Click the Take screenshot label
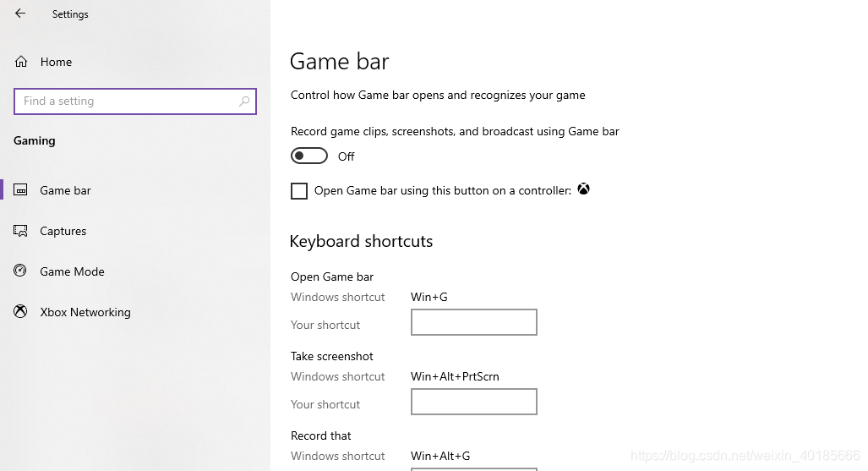 click(331, 356)
